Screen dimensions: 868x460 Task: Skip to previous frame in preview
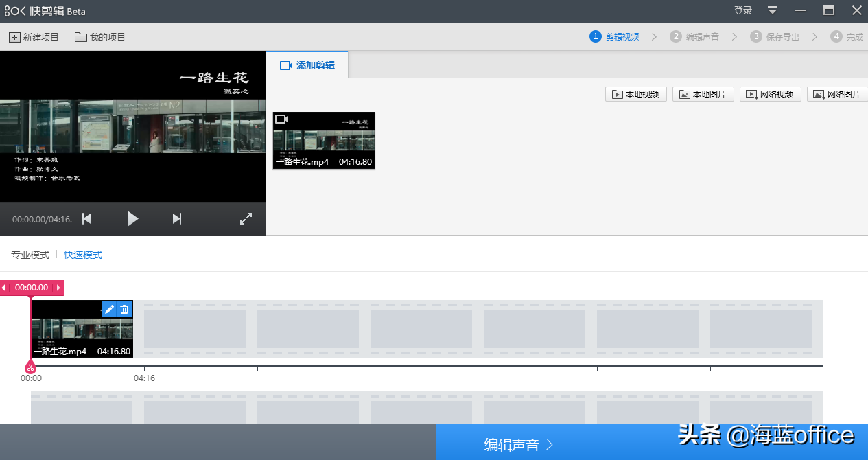86,219
